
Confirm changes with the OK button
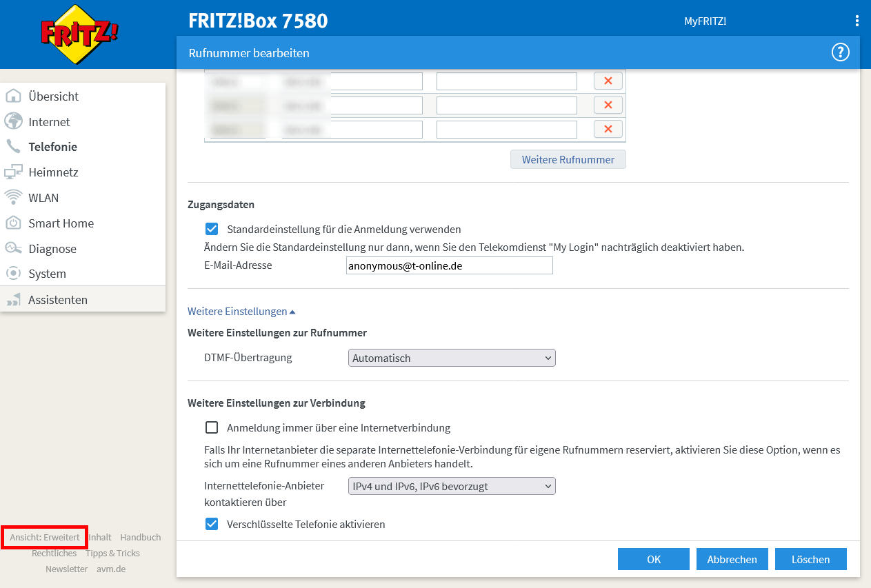[653, 559]
